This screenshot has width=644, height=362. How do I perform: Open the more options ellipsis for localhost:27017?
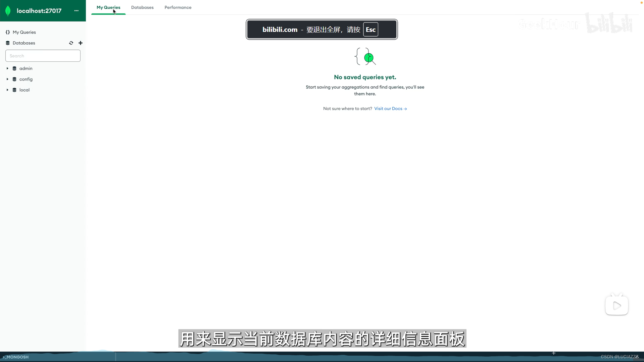click(x=76, y=10)
